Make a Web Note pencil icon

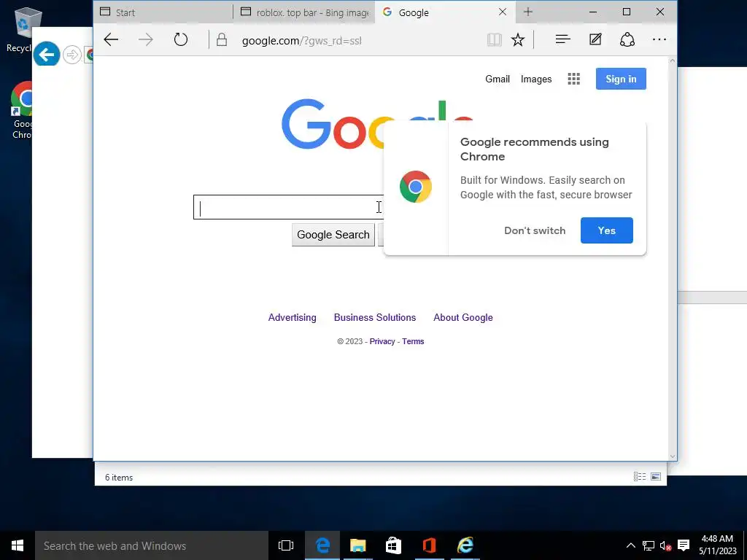tap(595, 39)
